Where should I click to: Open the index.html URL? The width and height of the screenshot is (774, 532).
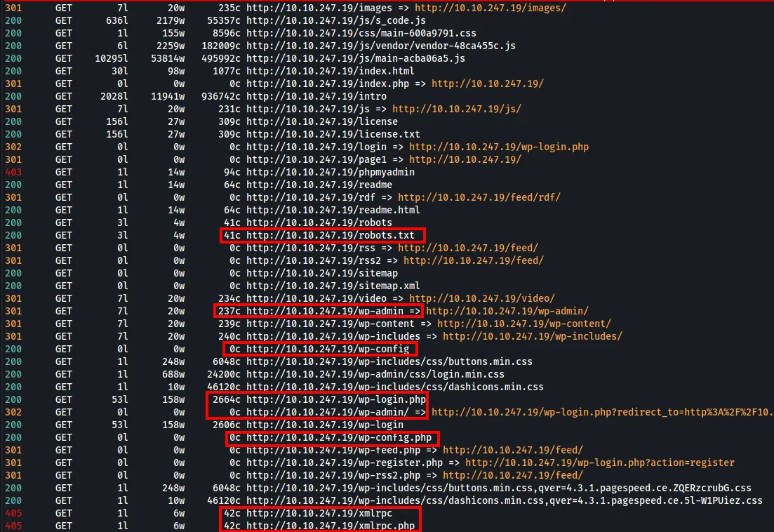coord(330,71)
